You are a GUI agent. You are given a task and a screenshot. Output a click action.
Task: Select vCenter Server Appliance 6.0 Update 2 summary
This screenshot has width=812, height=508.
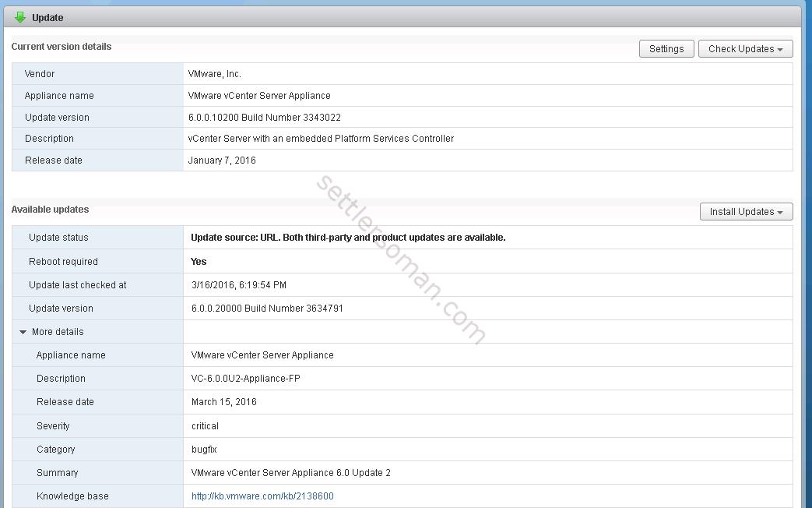[290, 473]
